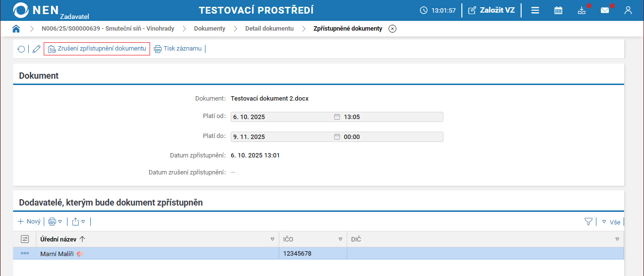Open calendar picker for Platí do
This screenshot has height=276, width=644.
[x=337, y=137]
